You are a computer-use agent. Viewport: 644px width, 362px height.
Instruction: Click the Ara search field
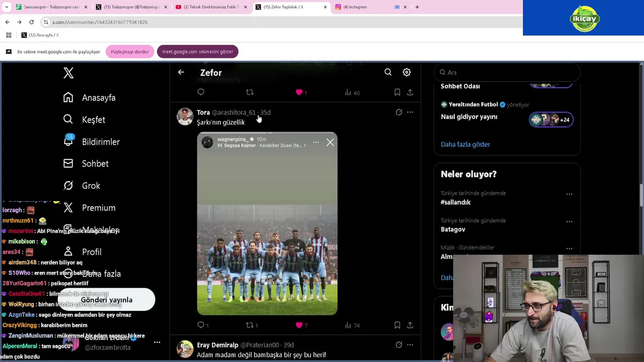tap(507, 72)
